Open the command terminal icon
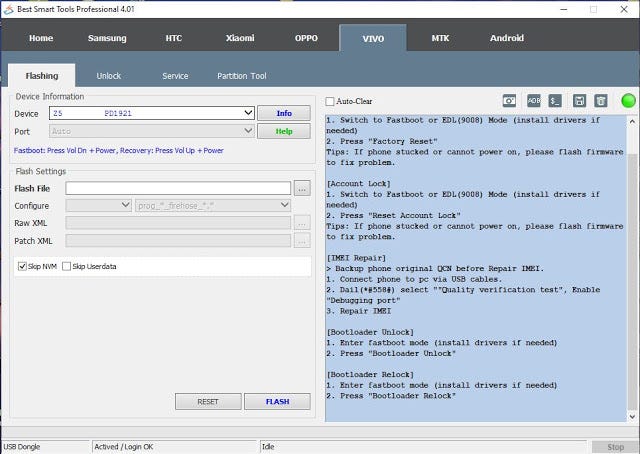The image size is (640, 454). (555, 100)
